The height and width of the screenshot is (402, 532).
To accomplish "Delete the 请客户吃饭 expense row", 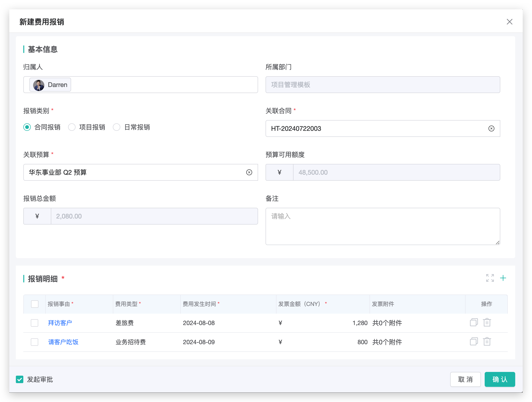I will 487,342.
